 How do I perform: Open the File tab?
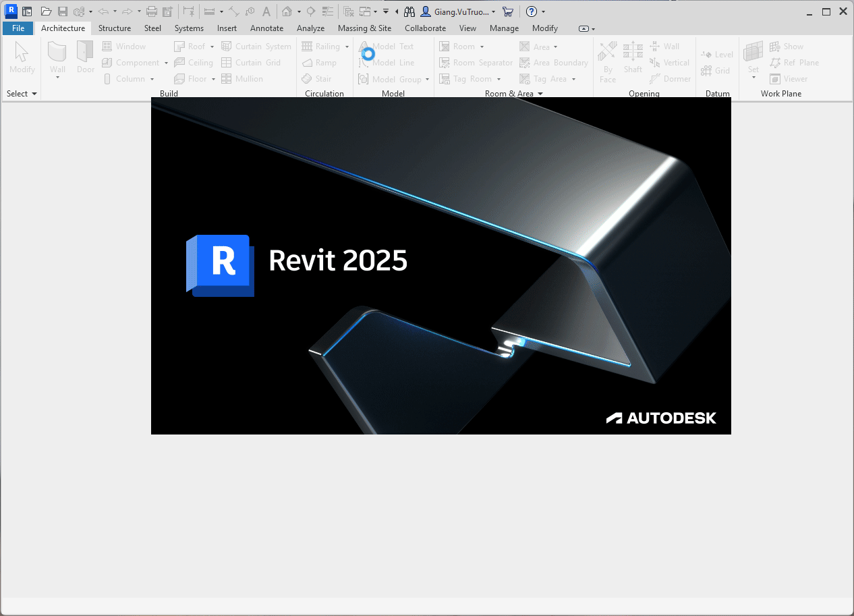tap(18, 28)
